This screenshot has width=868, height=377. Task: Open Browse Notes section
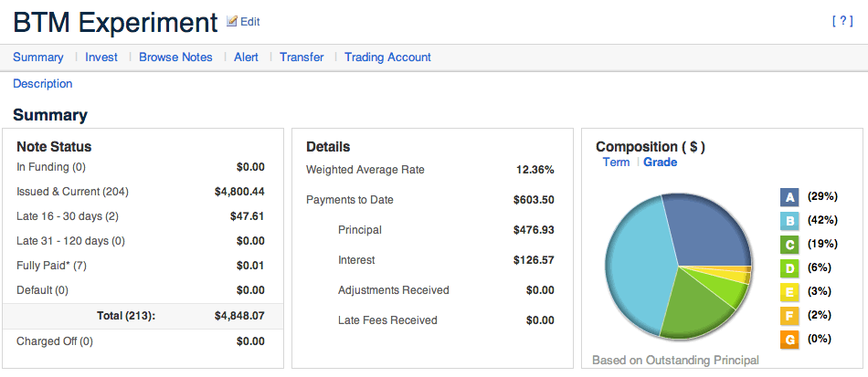(x=175, y=57)
